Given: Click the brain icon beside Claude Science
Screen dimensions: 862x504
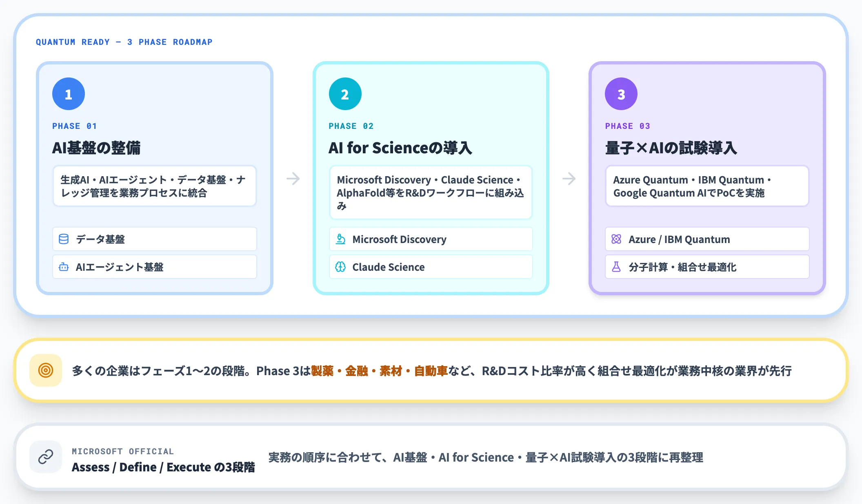Looking at the screenshot, I should click(x=340, y=267).
